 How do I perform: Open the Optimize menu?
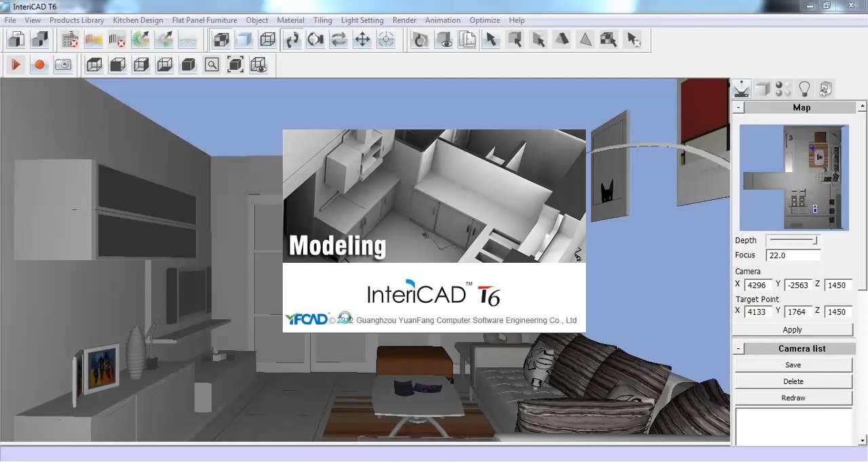[485, 20]
